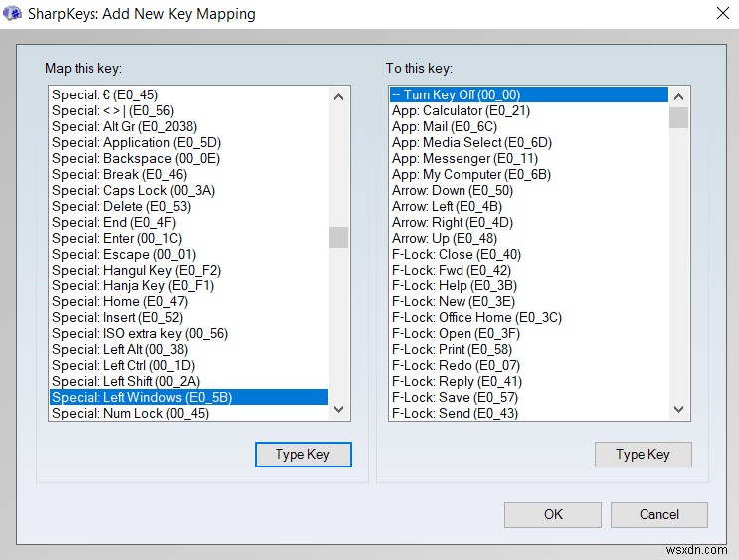Image resolution: width=739 pixels, height=560 pixels.
Task: Select Special: End (E0_4F)
Action: (x=189, y=223)
